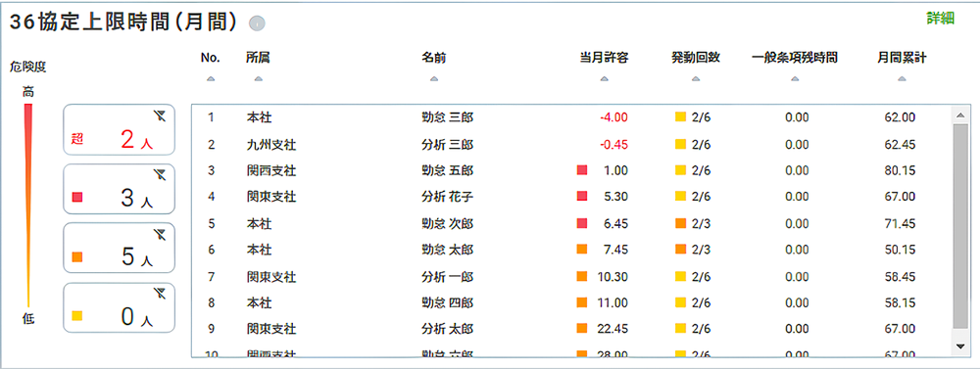Sort by the No. column arrow
The height and width of the screenshot is (369, 980).
(x=211, y=79)
